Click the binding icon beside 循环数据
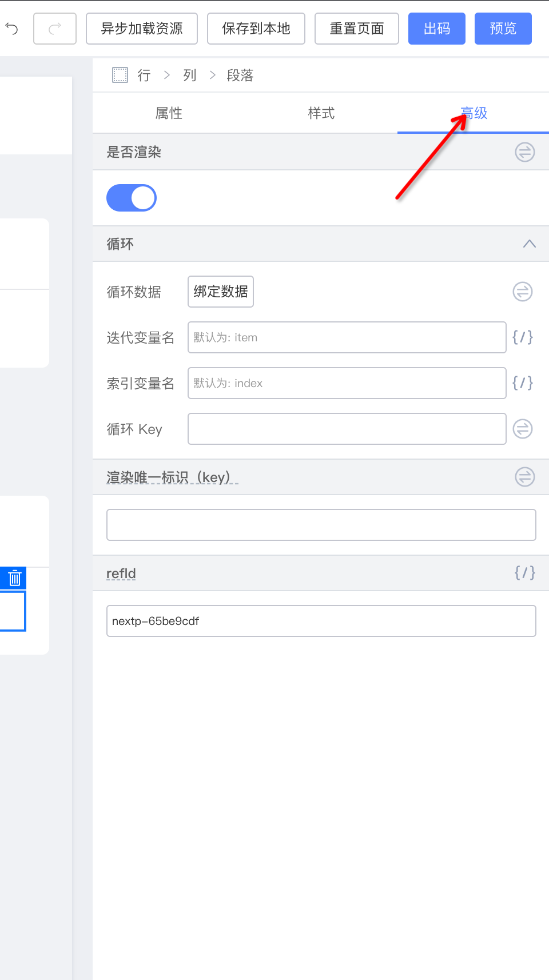This screenshot has height=980, width=549. (x=522, y=292)
